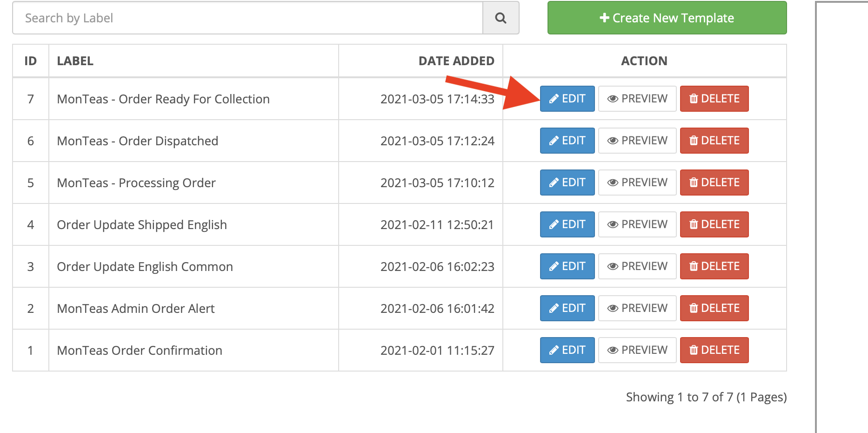Click the eye icon for Order Dispatched
This screenshot has width=868, height=433.
[613, 141]
